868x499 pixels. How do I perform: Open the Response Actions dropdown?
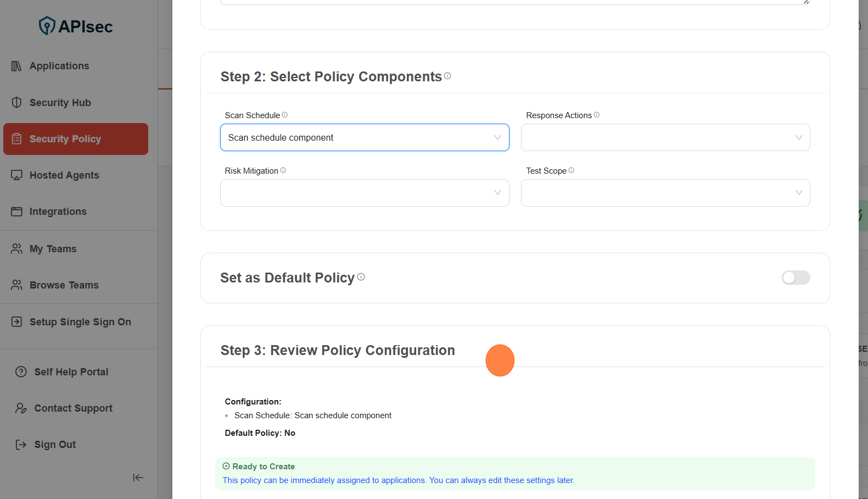click(665, 137)
